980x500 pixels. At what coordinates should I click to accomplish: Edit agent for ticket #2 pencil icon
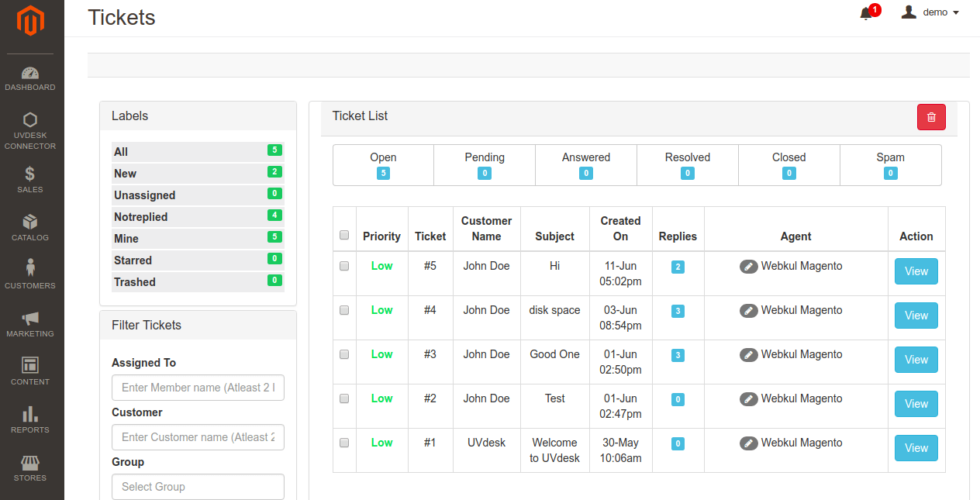[x=748, y=399]
